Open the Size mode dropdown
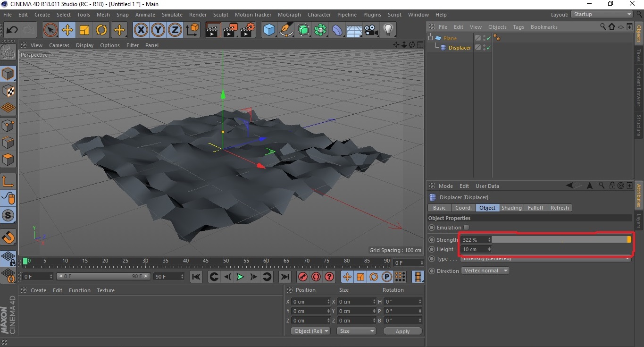This screenshot has width=644, height=347. coord(356,331)
